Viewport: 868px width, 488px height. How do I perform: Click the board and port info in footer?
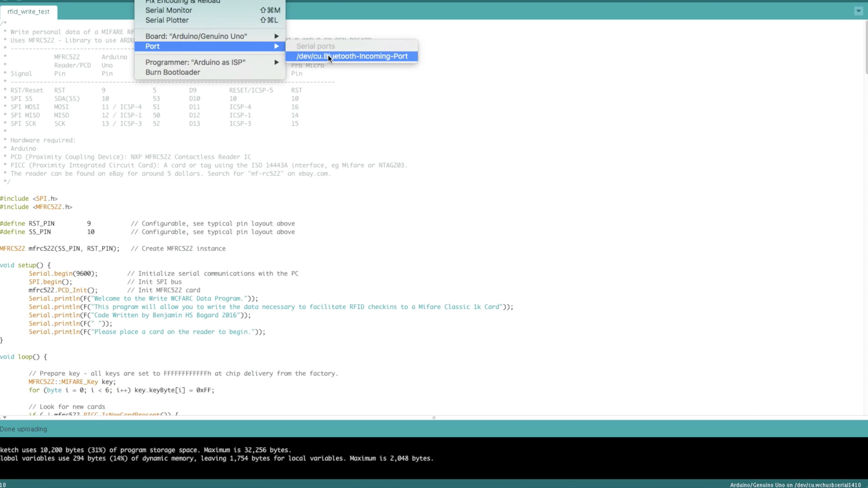[x=795, y=485]
